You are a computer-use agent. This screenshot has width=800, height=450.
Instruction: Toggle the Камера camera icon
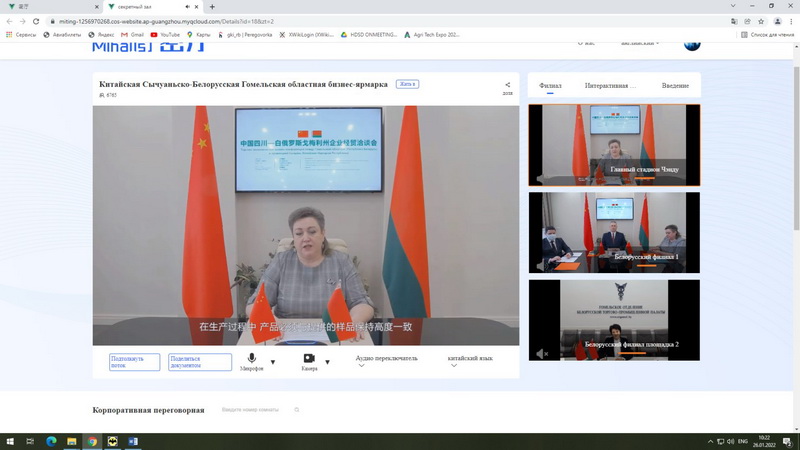(309, 358)
